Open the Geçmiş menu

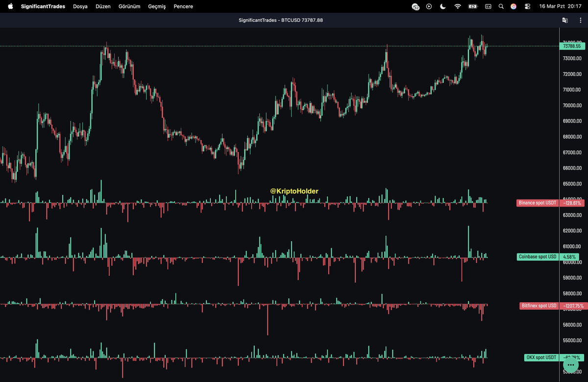click(157, 6)
